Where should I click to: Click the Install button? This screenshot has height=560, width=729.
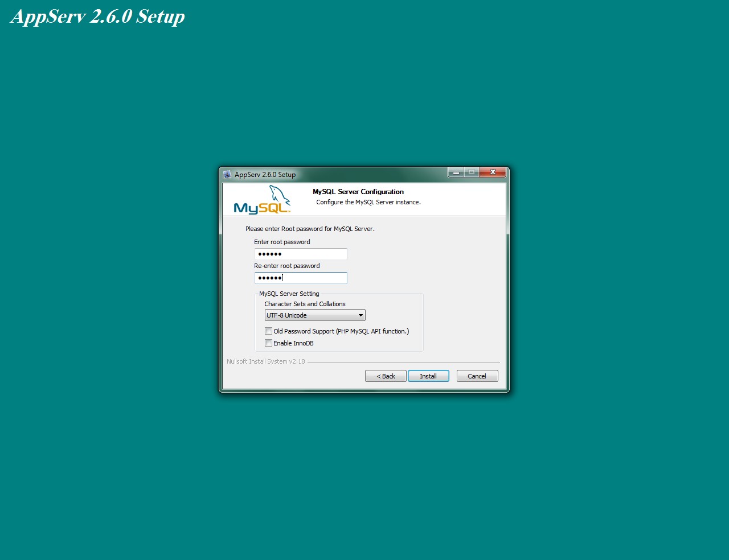(428, 376)
